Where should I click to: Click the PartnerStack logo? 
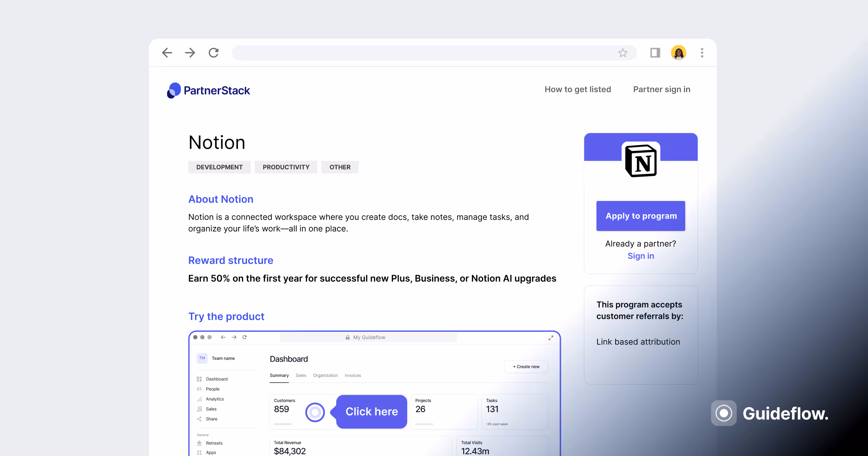(x=208, y=90)
